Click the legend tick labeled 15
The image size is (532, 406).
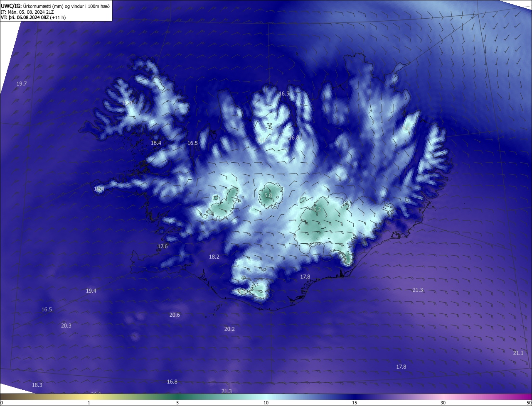click(x=355, y=403)
